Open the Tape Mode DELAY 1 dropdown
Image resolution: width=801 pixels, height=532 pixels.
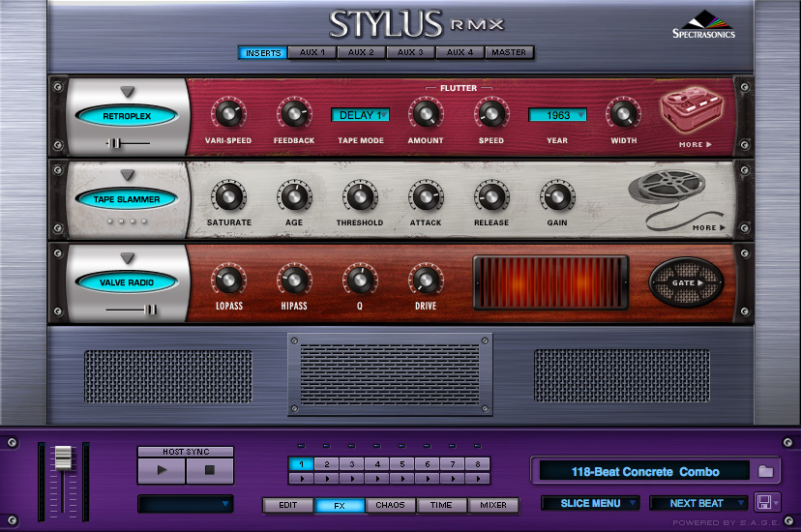(360, 115)
